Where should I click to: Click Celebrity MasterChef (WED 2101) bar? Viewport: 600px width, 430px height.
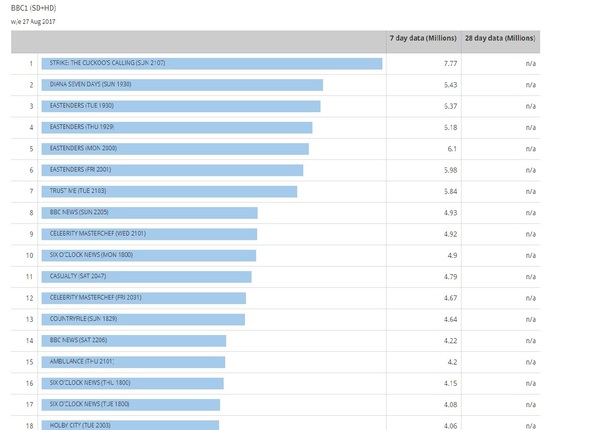tap(150, 234)
